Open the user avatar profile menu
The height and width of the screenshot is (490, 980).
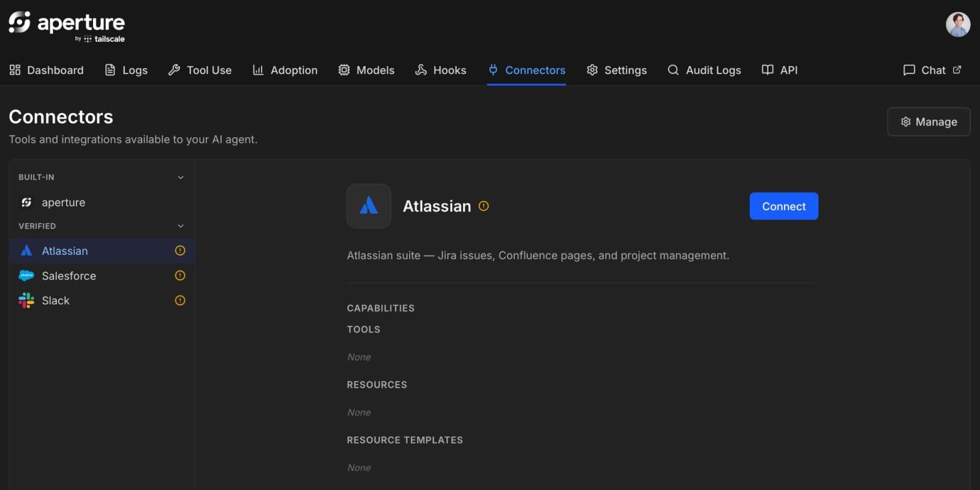(958, 24)
